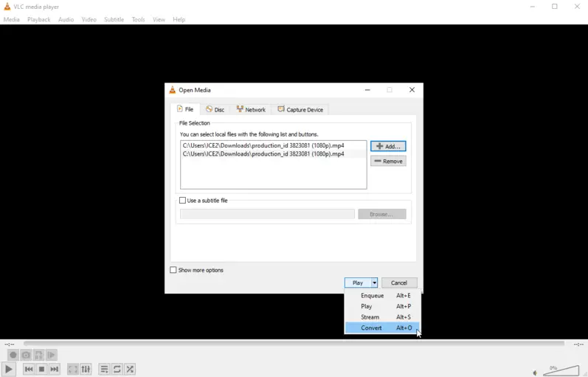The height and width of the screenshot is (377, 588).
Task: Choose Play from the dropdown menu
Action: 382,306
